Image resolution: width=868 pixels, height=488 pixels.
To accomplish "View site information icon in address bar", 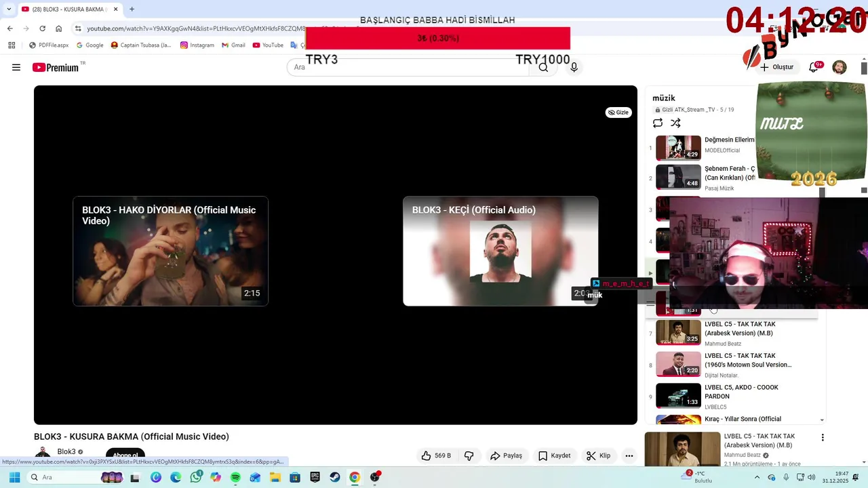I will 78,28.
